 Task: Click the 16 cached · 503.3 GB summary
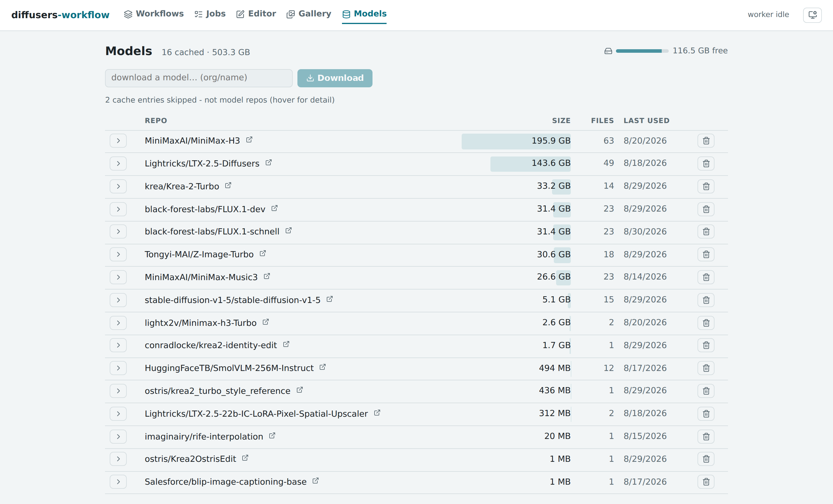click(x=206, y=52)
